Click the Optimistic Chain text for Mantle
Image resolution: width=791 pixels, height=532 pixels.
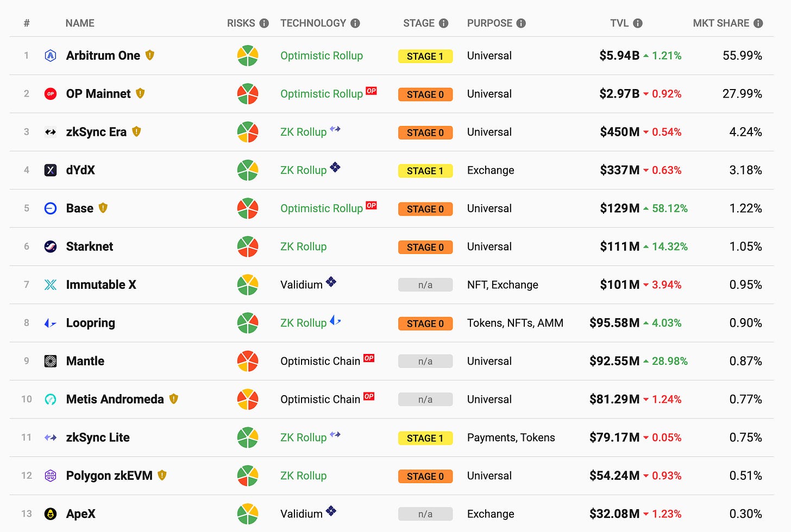[321, 361]
